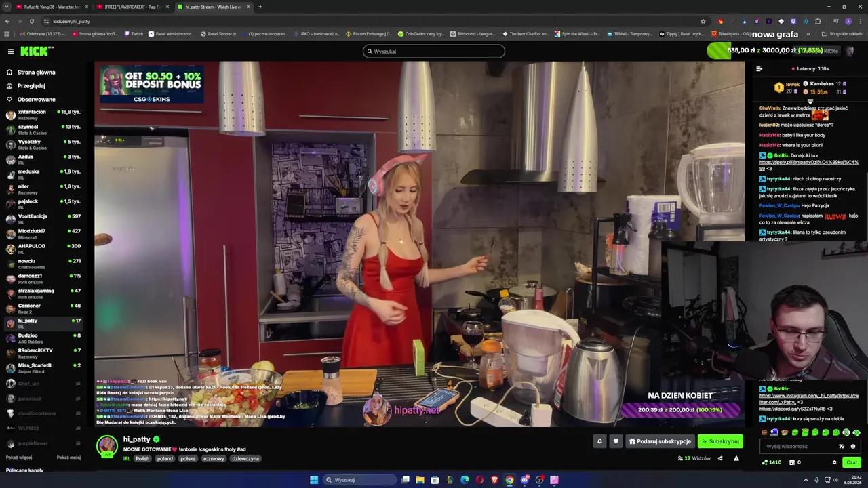This screenshot has width=868, height=488.
Task: Click the IRL category link
Action: (127, 458)
